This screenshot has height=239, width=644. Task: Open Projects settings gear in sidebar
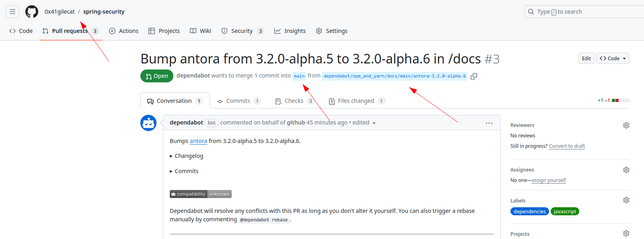(626, 233)
